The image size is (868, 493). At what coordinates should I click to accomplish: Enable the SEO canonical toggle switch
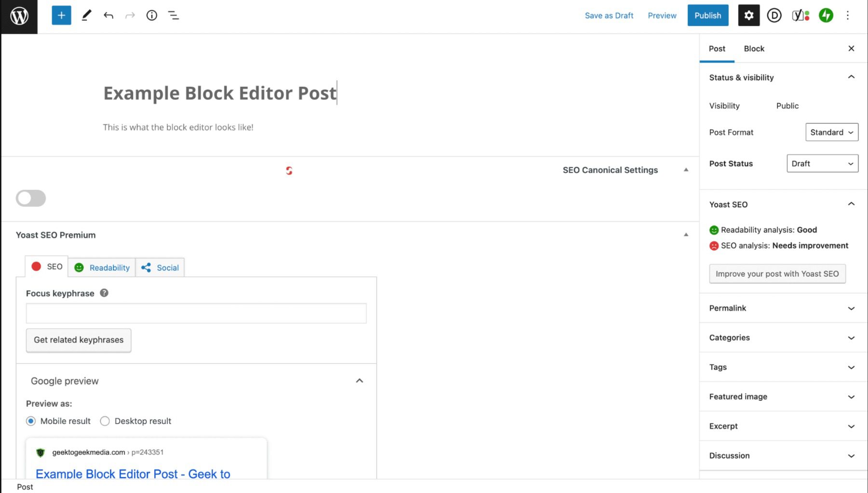(30, 198)
